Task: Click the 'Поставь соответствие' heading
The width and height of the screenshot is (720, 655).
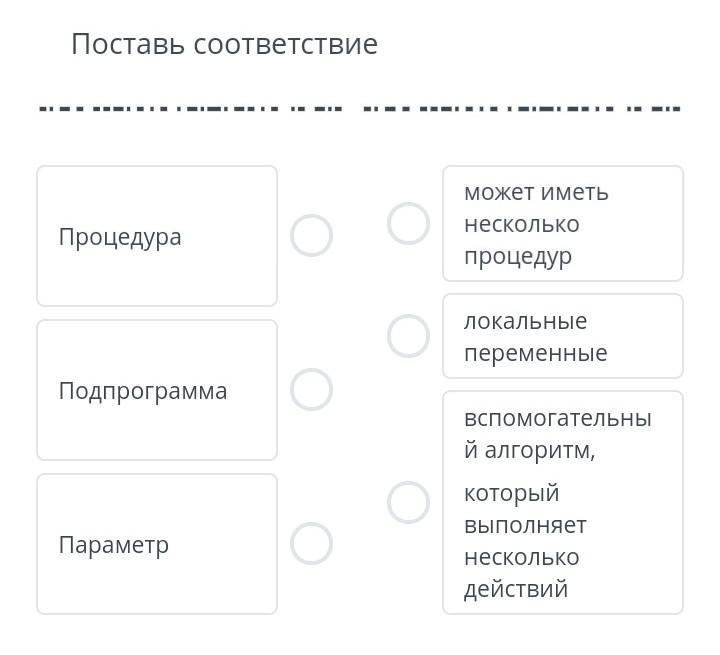Action: coord(224,44)
